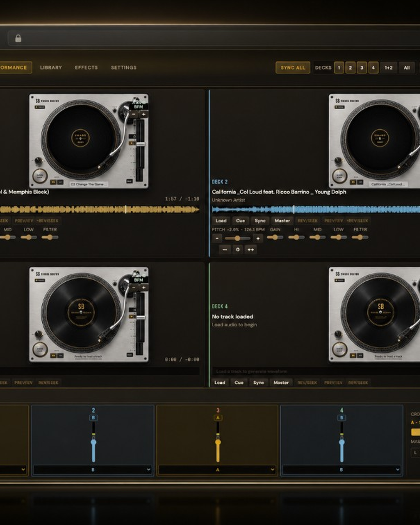420x525 pixels.
Task: Open the Settings tab
Action: point(124,67)
